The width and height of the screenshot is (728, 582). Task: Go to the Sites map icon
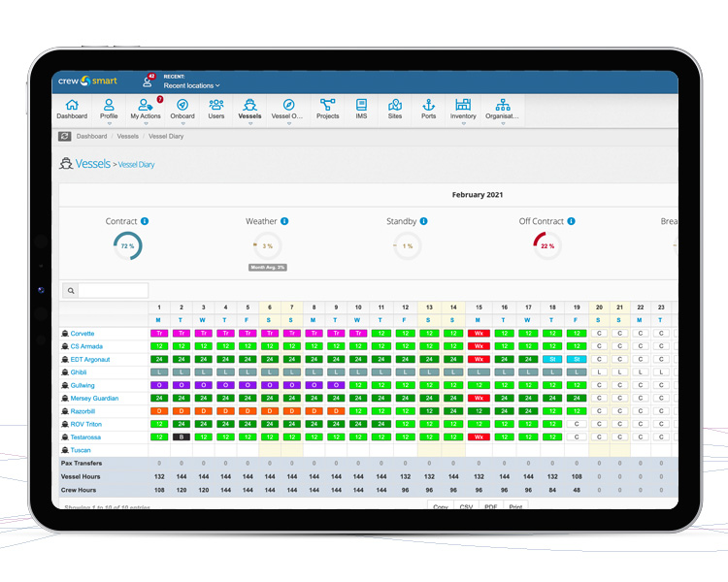[x=395, y=105]
